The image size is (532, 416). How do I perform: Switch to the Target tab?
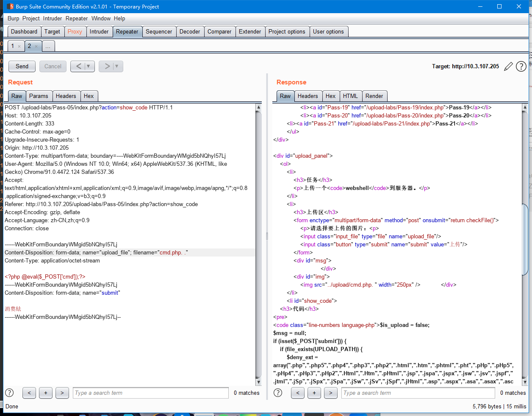pos(52,31)
